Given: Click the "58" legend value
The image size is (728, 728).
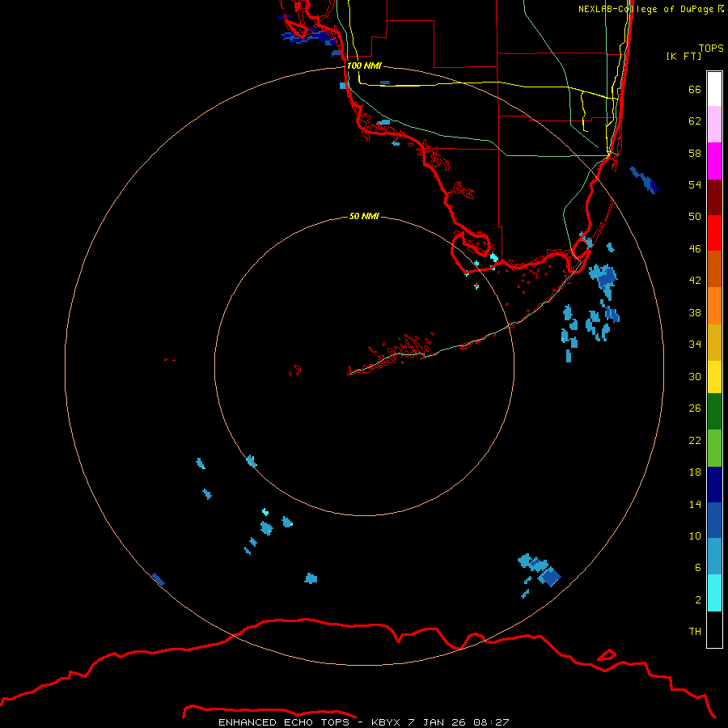Looking at the screenshot, I should point(695,153).
